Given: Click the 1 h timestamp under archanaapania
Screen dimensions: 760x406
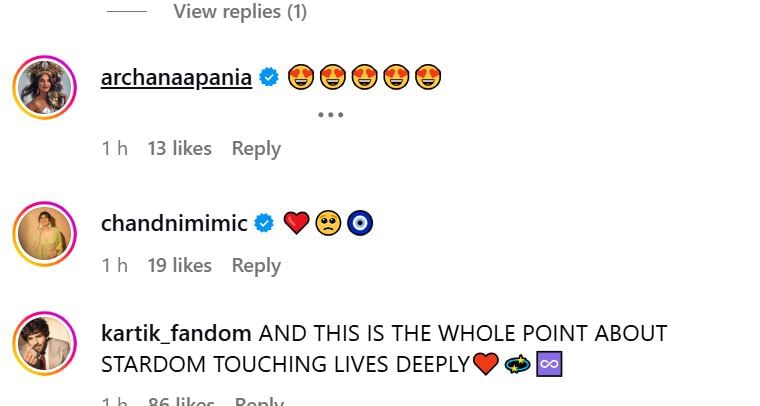Looking at the screenshot, I should click(x=114, y=148).
